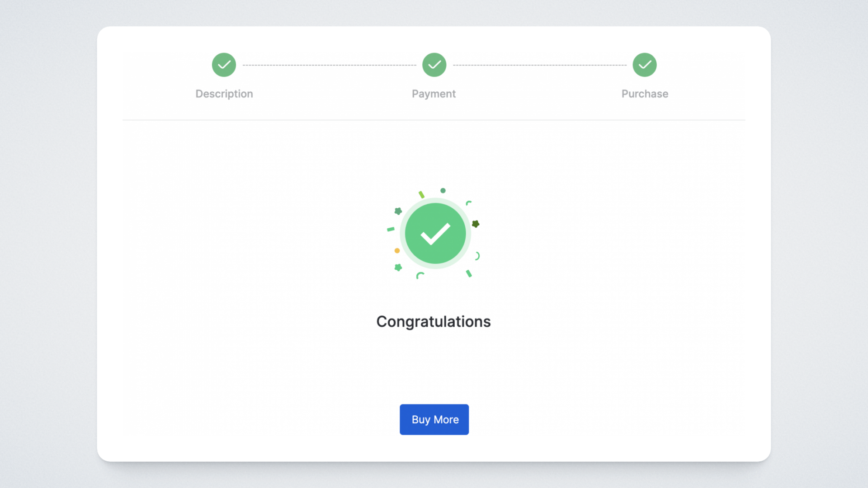This screenshot has height=488, width=868.
Task: Select the Payment step label
Action: point(434,94)
